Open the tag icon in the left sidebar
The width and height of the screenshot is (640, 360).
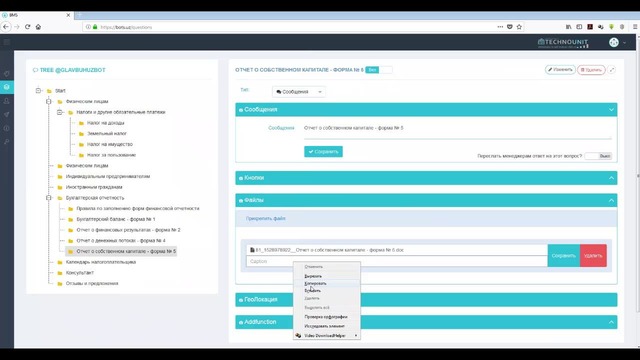[x=7, y=74]
